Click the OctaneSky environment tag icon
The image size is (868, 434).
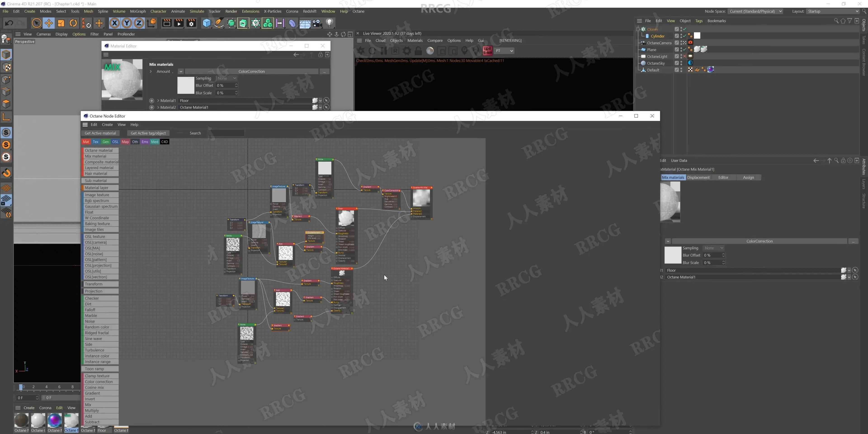tap(690, 63)
